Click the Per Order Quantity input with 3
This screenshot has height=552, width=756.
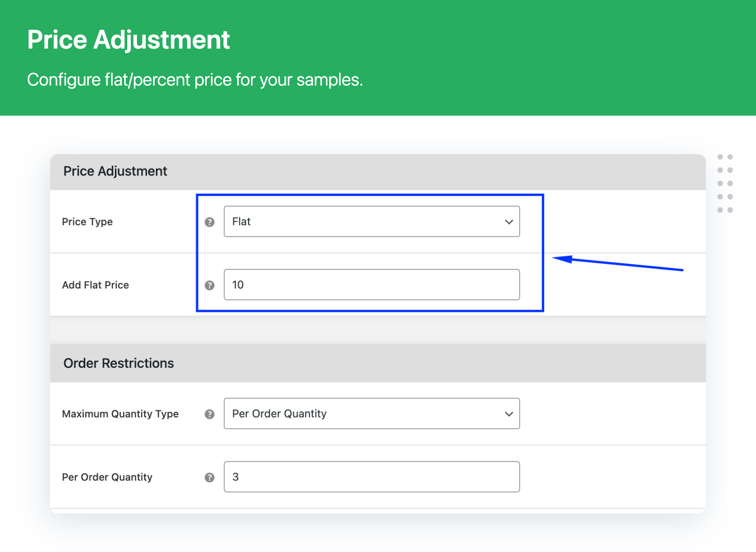tap(372, 476)
